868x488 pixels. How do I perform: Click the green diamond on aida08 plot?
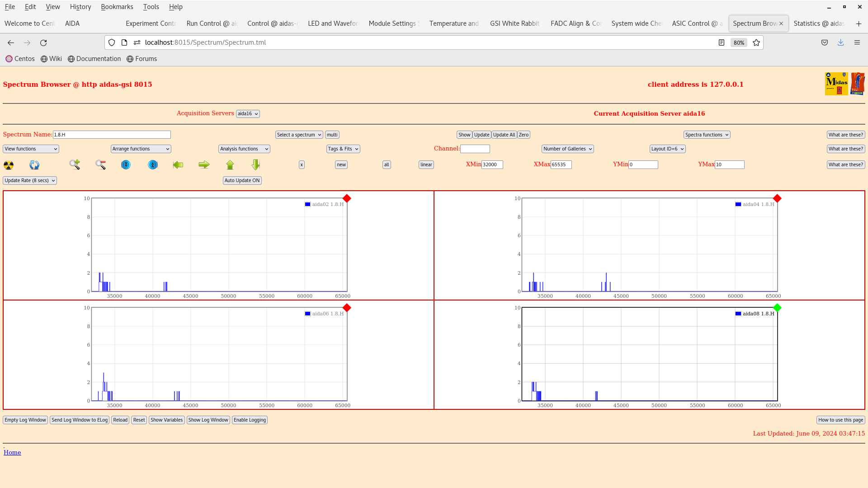click(x=777, y=308)
